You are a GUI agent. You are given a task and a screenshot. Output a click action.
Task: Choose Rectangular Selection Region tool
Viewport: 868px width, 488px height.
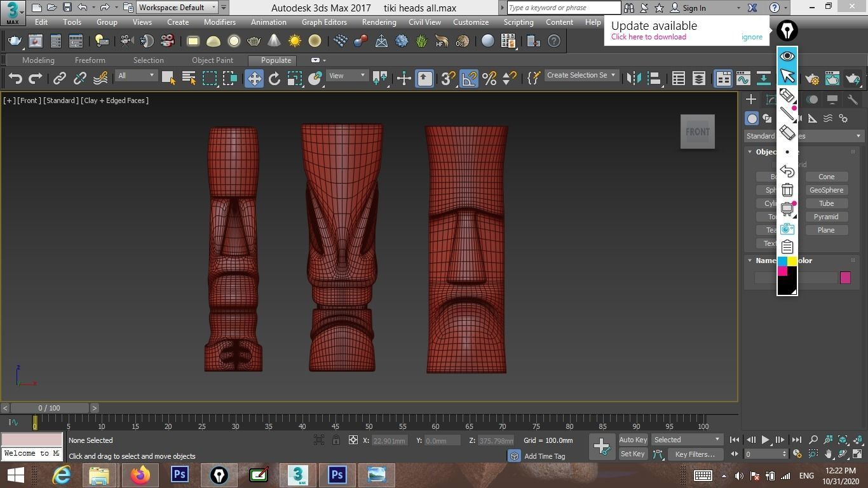click(x=210, y=78)
